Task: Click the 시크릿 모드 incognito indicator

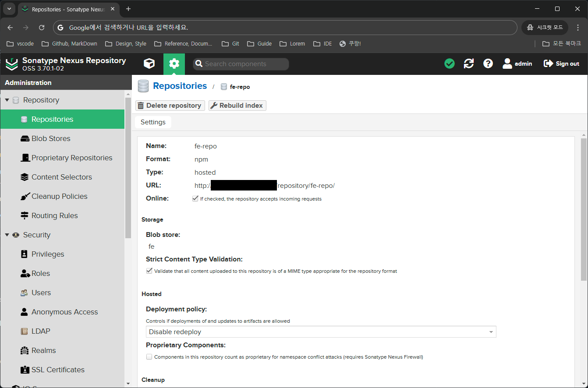Action: pos(545,28)
